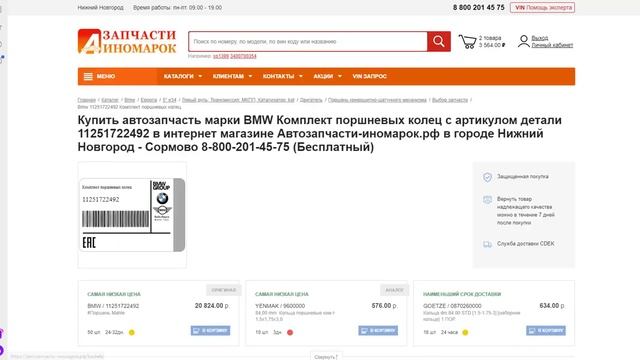Click the Главная breadcrumb link
The image size is (640, 360).
click(87, 100)
